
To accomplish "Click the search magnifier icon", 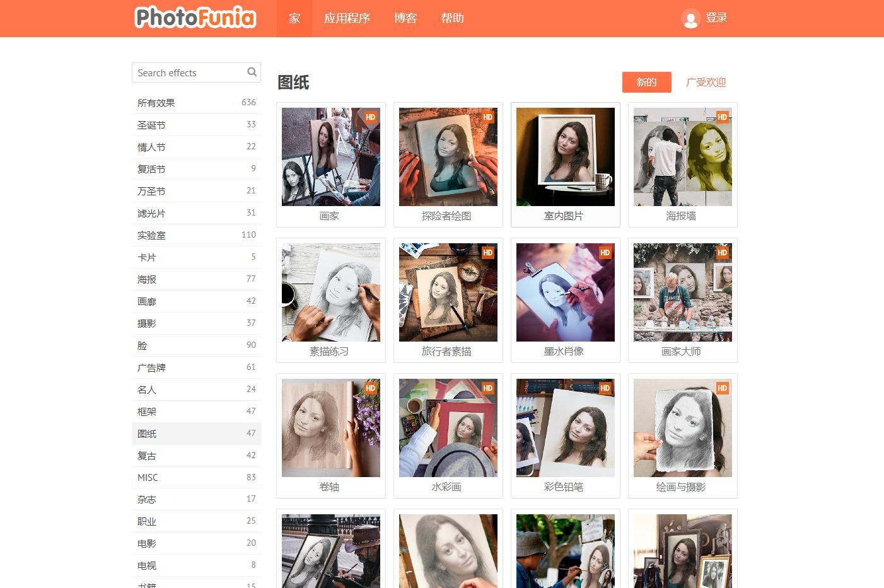I will click(x=252, y=72).
